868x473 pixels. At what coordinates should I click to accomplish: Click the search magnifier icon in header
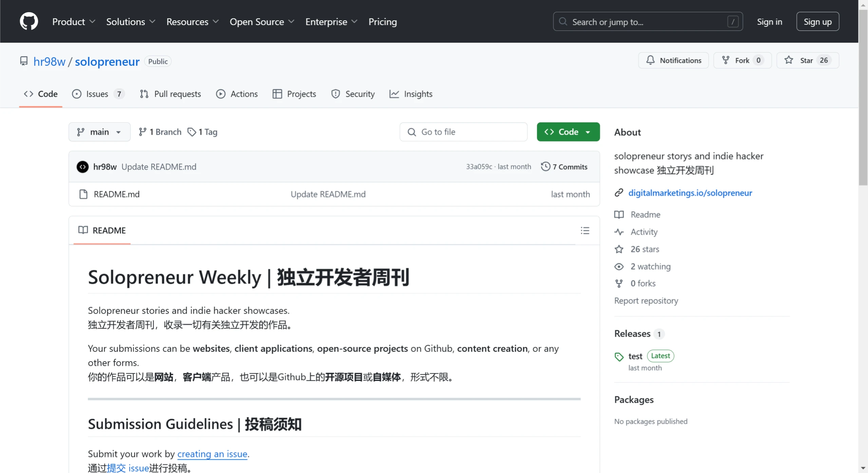tap(563, 21)
